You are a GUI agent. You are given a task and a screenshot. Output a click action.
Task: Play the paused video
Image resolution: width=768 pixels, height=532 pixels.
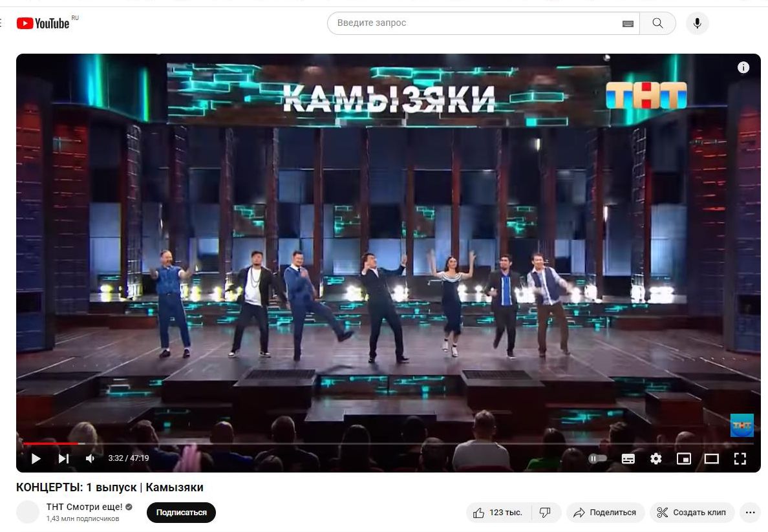tap(36, 458)
